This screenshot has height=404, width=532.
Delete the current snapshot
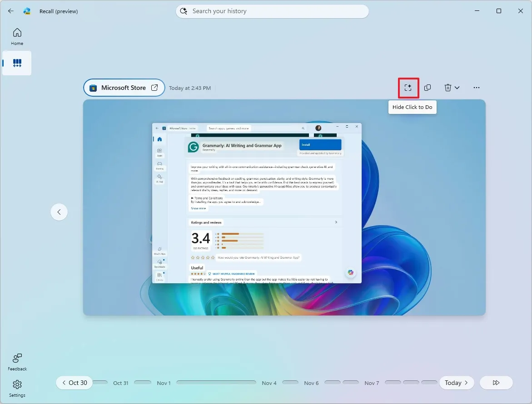click(x=448, y=88)
